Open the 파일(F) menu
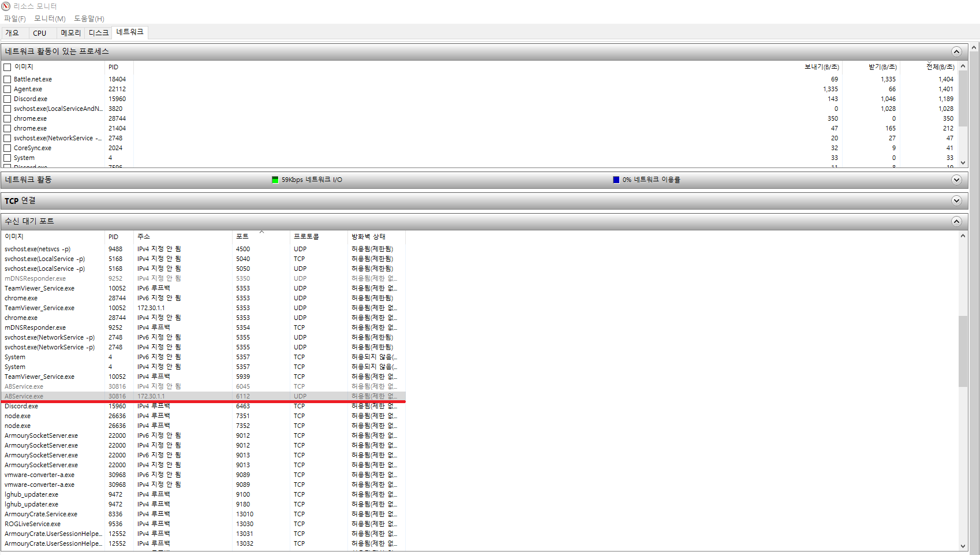The height and width of the screenshot is (555, 980). tap(15, 18)
